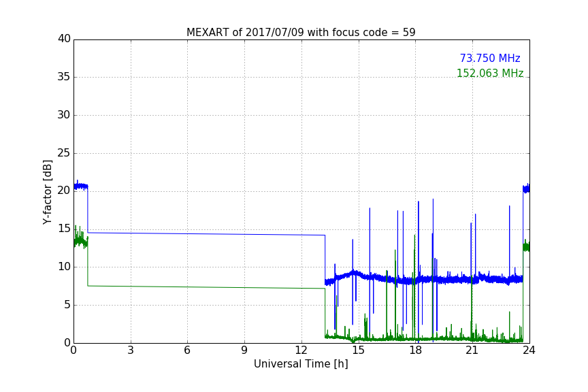The width and height of the screenshot is (588, 392).
Task: Click the Universal Time [h] axis label
Action: point(301,364)
